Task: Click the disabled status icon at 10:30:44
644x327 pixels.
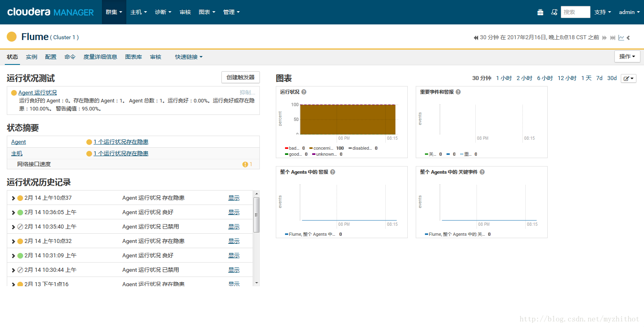Action: [20, 270]
